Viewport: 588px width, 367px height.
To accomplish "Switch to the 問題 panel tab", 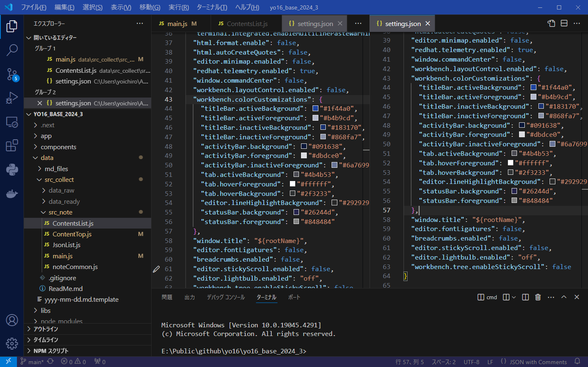I will click(x=167, y=297).
